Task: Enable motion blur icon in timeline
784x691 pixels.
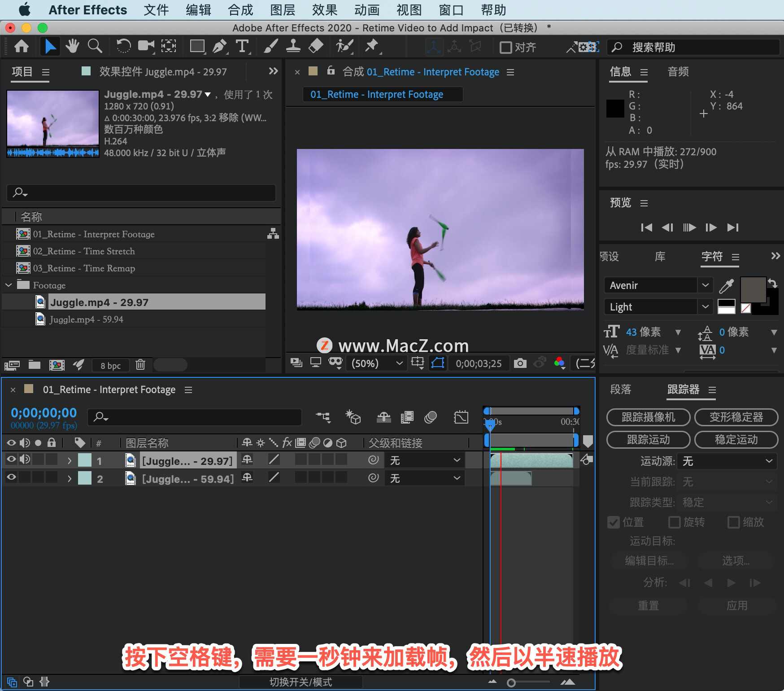Action: pyautogui.click(x=431, y=417)
